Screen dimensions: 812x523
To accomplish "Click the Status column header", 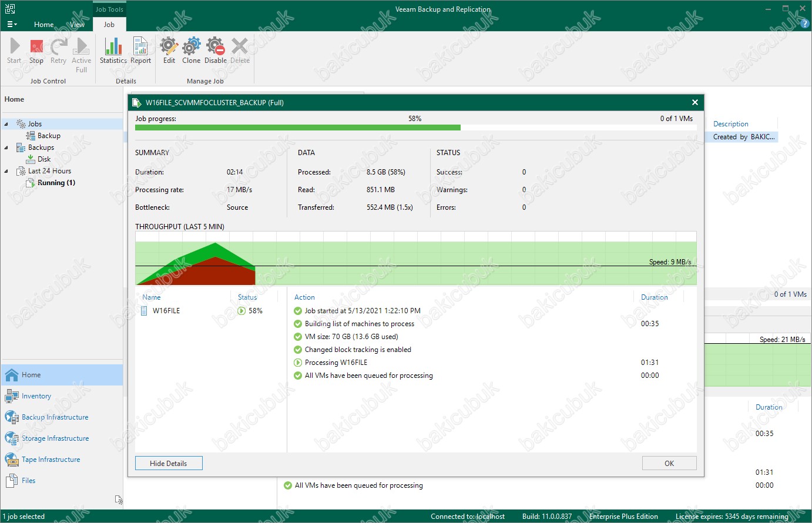I will [x=247, y=297].
